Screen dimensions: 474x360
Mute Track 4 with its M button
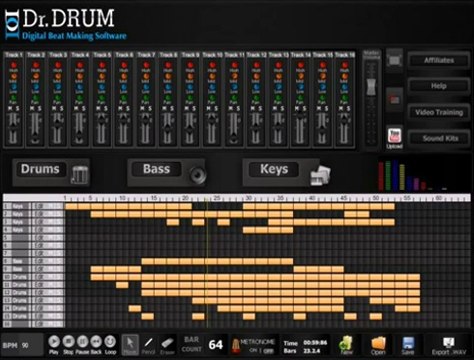coord(76,109)
